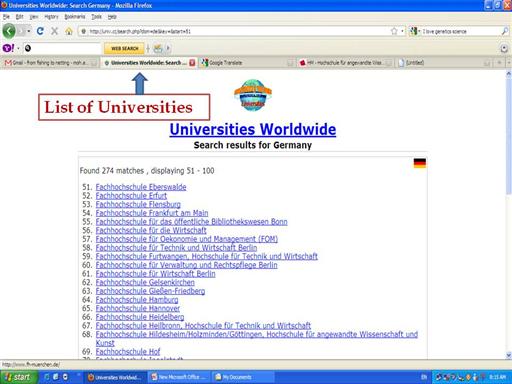Click the Windows start button

[x=18, y=377]
